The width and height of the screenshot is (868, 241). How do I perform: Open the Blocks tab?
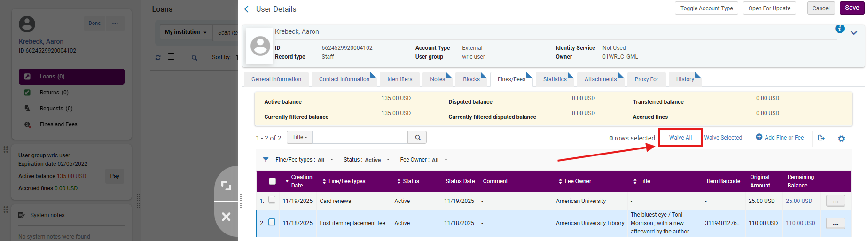click(x=471, y=79)
